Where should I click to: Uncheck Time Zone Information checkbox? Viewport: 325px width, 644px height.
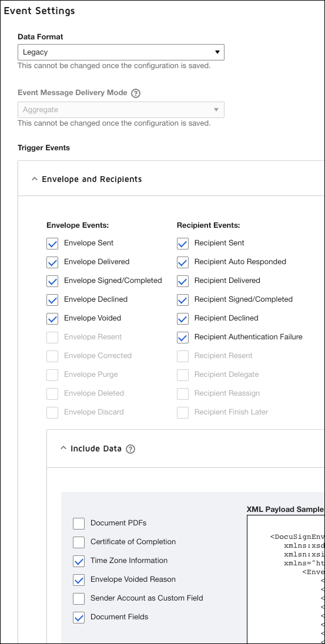point(79,561)
